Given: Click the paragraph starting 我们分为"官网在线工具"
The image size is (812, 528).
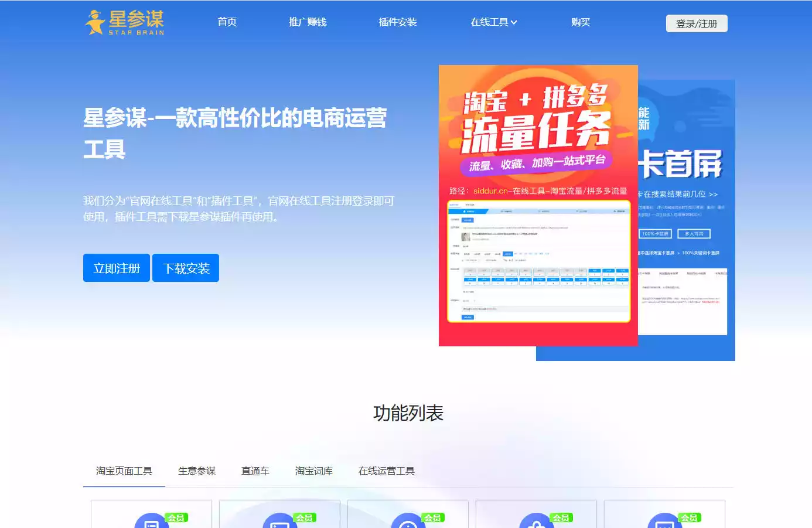Looking at the screenshot, I should [239, 209].
